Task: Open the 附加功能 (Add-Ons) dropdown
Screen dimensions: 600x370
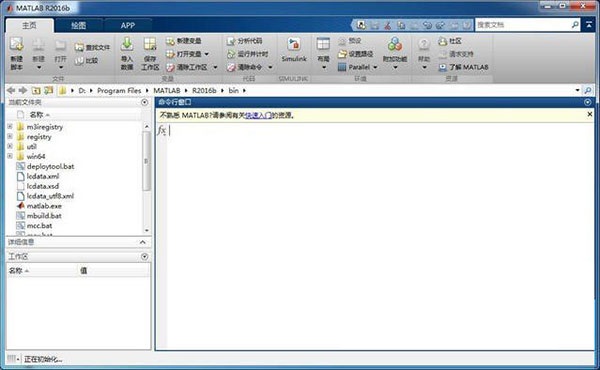Action: 395,67
